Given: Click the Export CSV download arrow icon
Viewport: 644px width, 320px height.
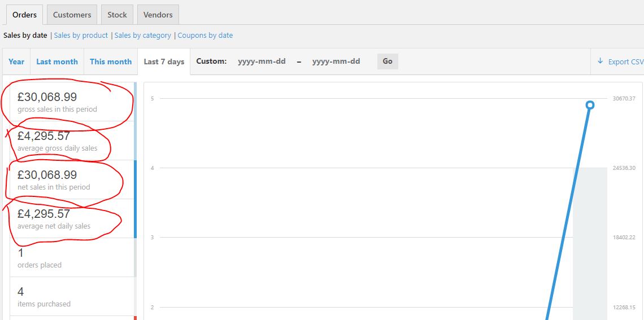Looking at the screenshot, I should click(600, 61).
